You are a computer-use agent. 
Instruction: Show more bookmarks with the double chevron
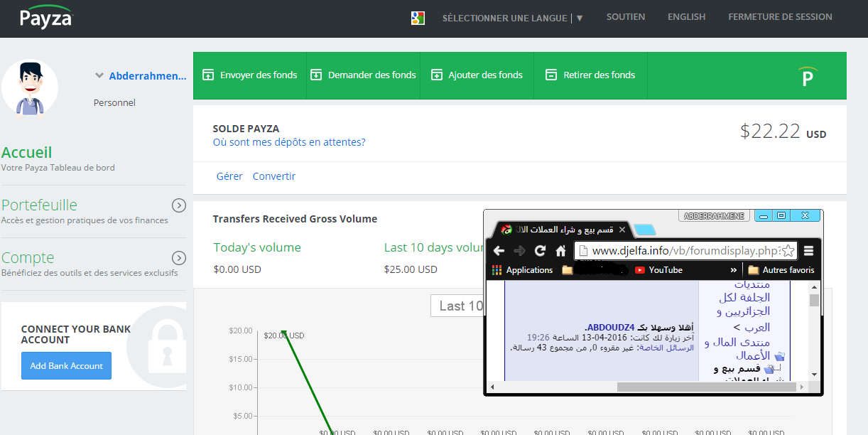(733, 270)
